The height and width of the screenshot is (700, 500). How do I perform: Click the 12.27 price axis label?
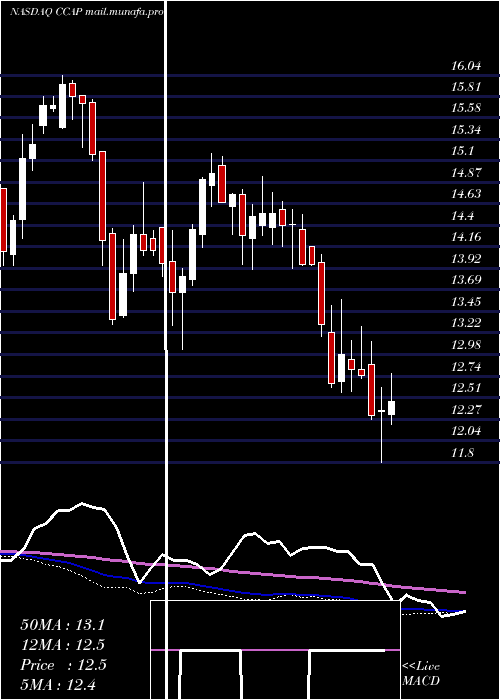click(x=466, y=410)
